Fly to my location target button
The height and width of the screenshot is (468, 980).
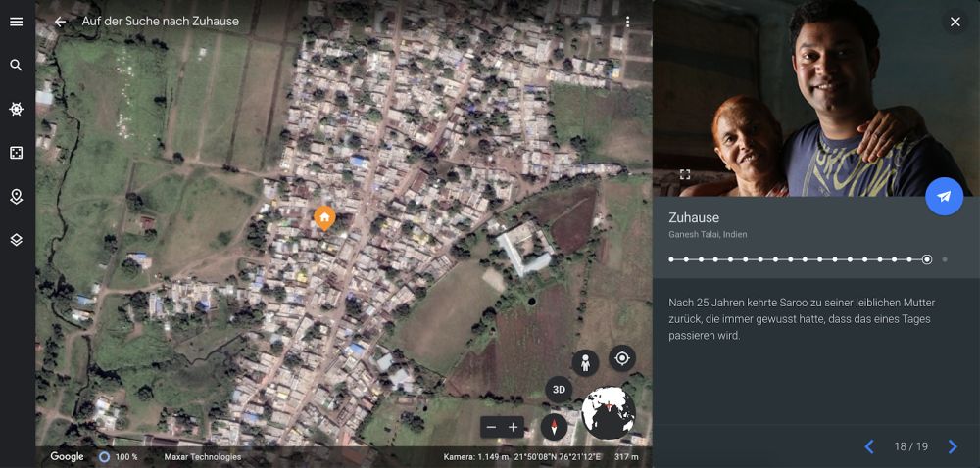622,358
